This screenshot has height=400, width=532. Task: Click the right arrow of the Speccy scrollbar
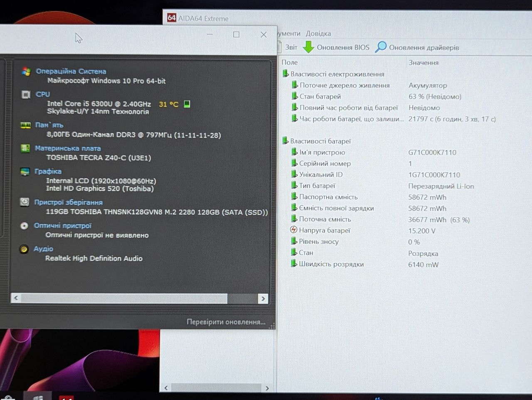coord(263,298)
